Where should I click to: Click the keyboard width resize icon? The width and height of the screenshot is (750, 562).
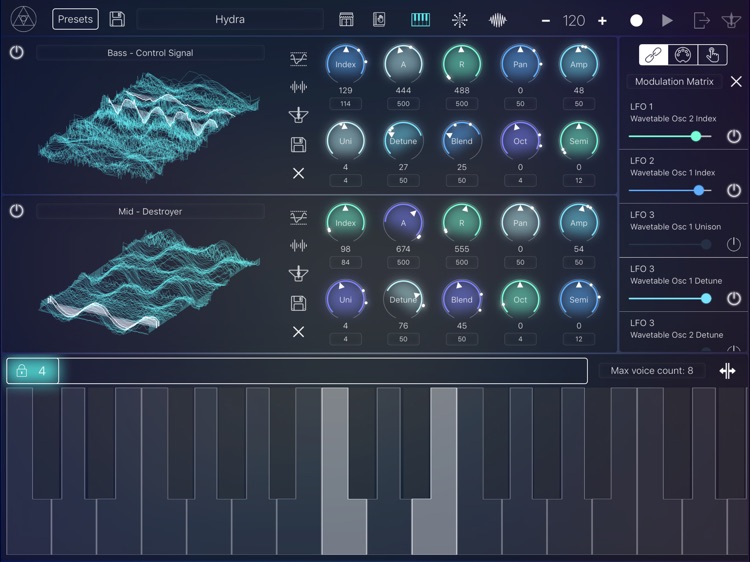click(x=727, y=371)
